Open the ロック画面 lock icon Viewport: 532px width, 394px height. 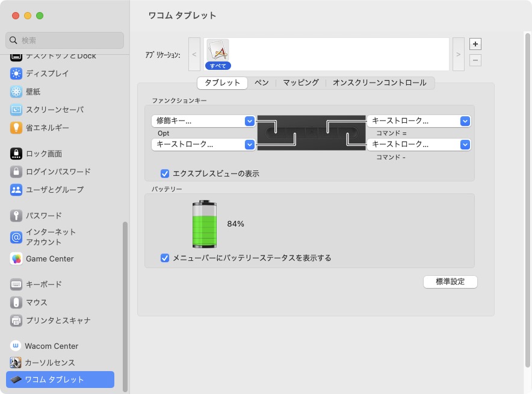pyautogui.click(x=16, y=154)
